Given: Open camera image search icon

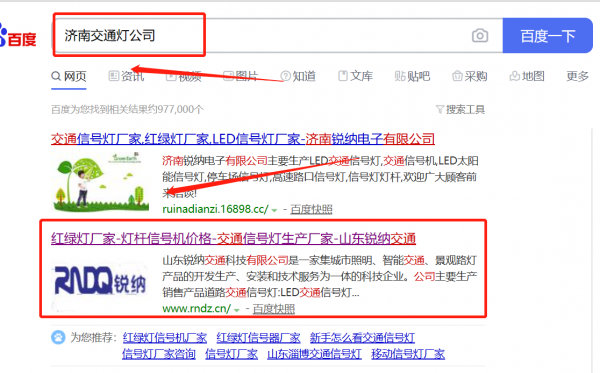Looking at the screenshot, I should 480,36.
